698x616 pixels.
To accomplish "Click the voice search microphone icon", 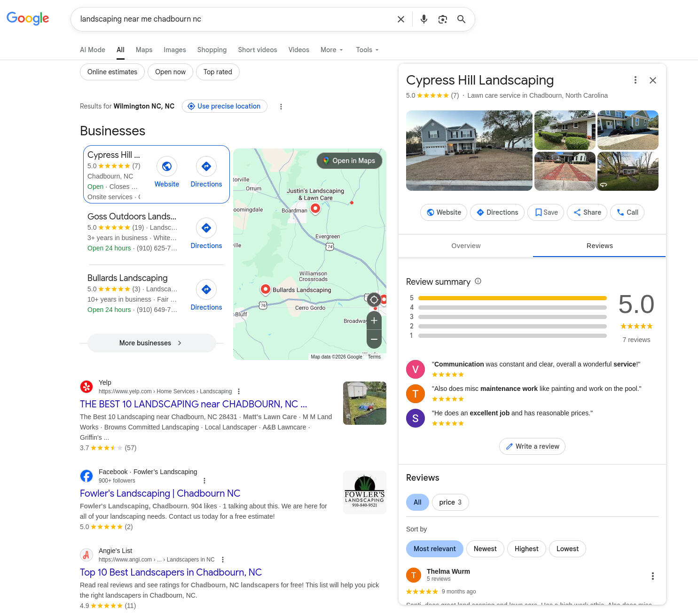I will click(424, 19).
